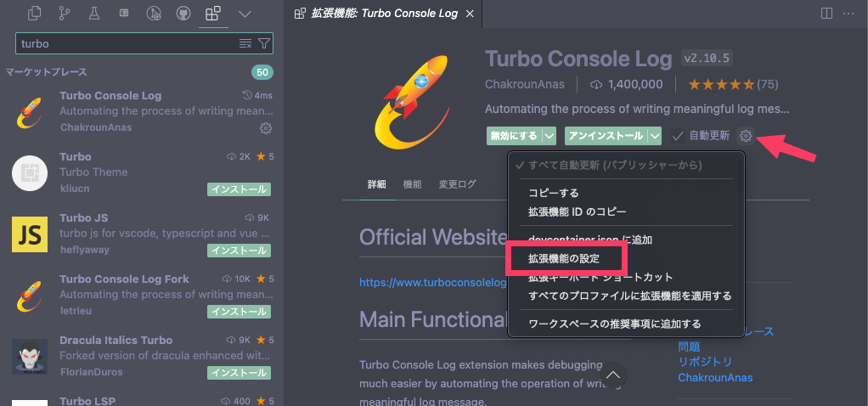
Task: Open the Dracula Italics Turbo entry
Action: pos(142,356)
